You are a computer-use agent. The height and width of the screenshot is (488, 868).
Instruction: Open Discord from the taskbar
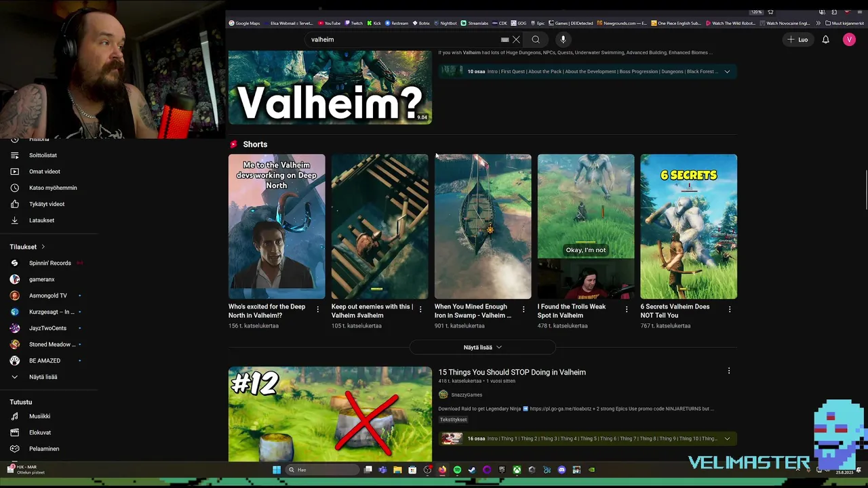pos(561,470)
